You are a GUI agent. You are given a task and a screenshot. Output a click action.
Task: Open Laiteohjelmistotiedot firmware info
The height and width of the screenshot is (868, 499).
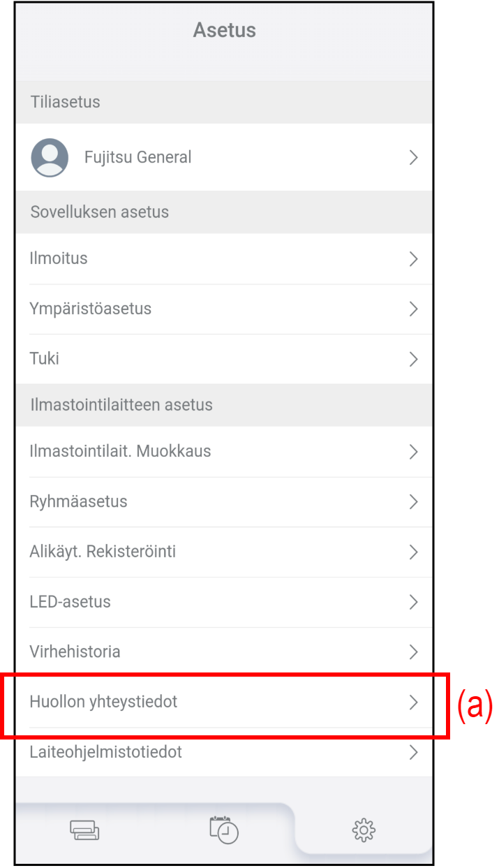click(x=105, y=752)
